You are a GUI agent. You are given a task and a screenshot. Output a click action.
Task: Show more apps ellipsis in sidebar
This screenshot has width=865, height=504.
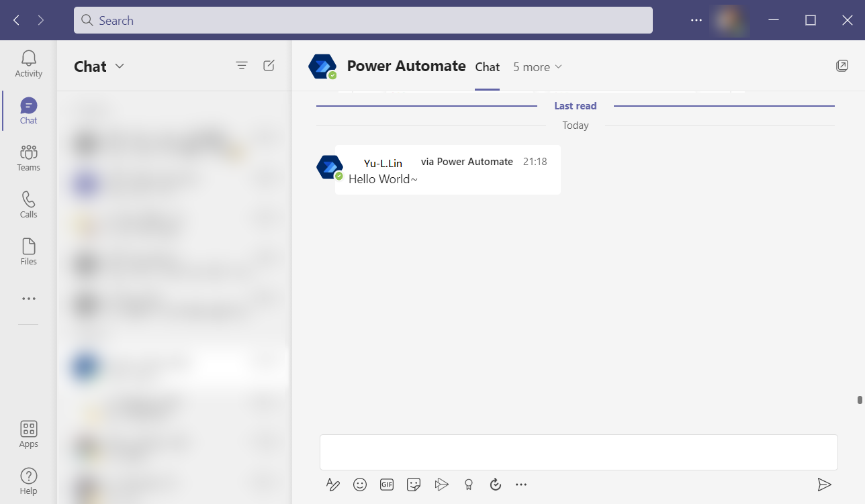(x=28, y=299)
